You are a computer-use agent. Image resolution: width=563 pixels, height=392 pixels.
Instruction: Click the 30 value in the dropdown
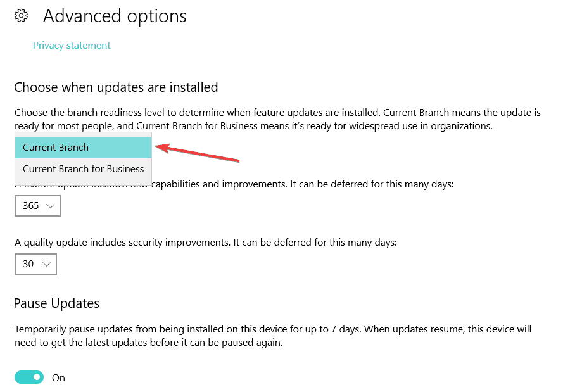[x=28, y=264]
